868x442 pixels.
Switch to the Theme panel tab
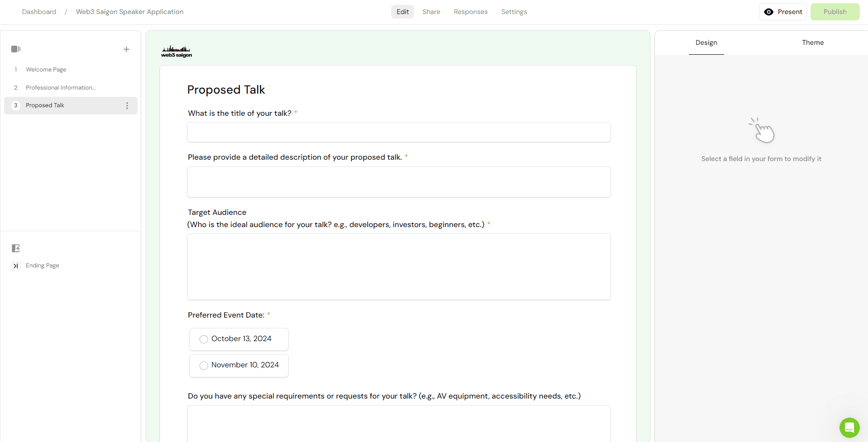point(813,43)
